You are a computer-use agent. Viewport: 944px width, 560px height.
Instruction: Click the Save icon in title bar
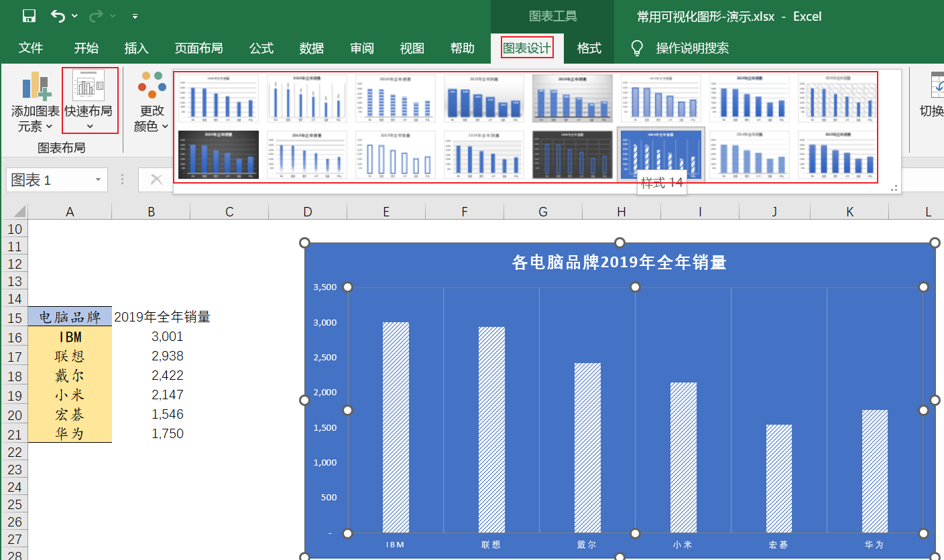[x=29, y=16]
